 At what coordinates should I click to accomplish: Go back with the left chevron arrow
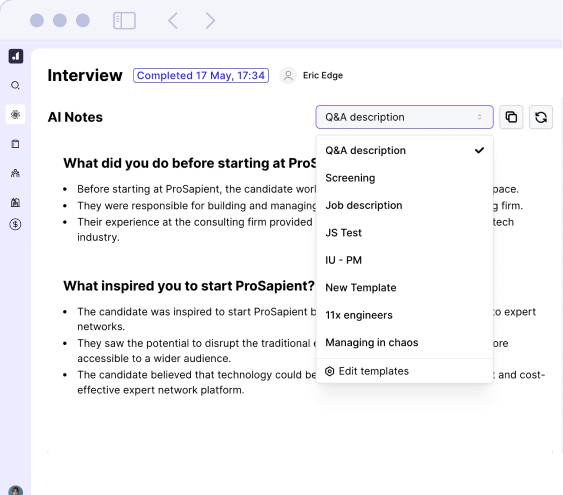173,20
